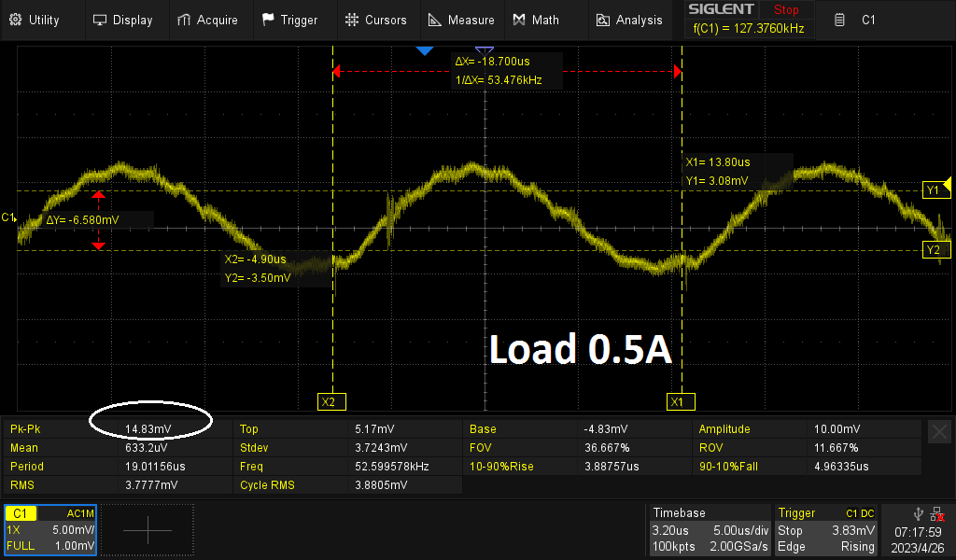Click the Top measurement label
The width and height of the screenshot is (956, 560).
[x=248, y=429]
